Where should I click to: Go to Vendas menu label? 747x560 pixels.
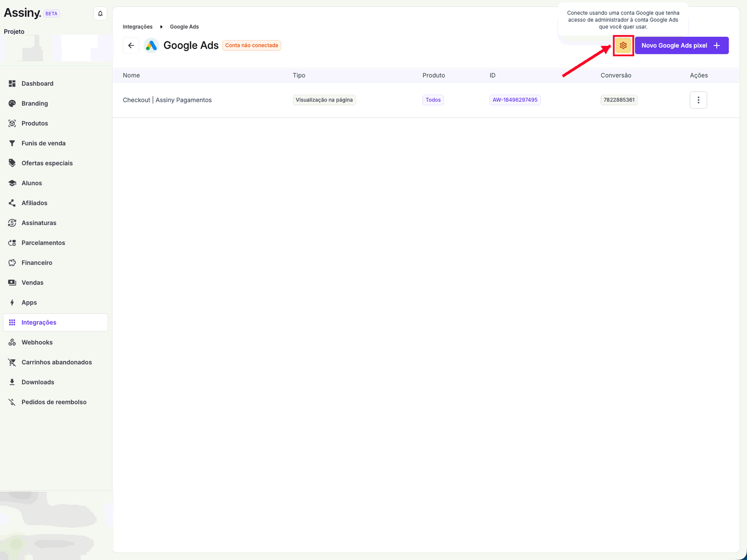[x=32, y=283]
